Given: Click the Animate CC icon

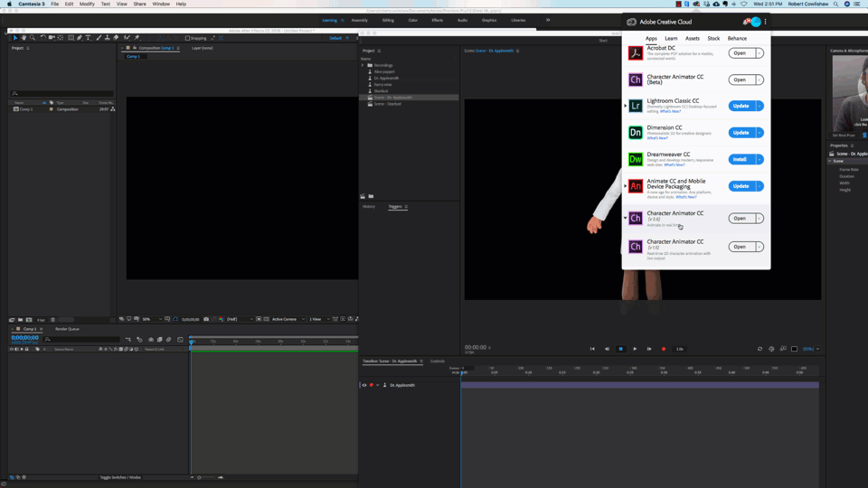Looking at the screenshot, I should pyautogui.click(x=635, y=186).
